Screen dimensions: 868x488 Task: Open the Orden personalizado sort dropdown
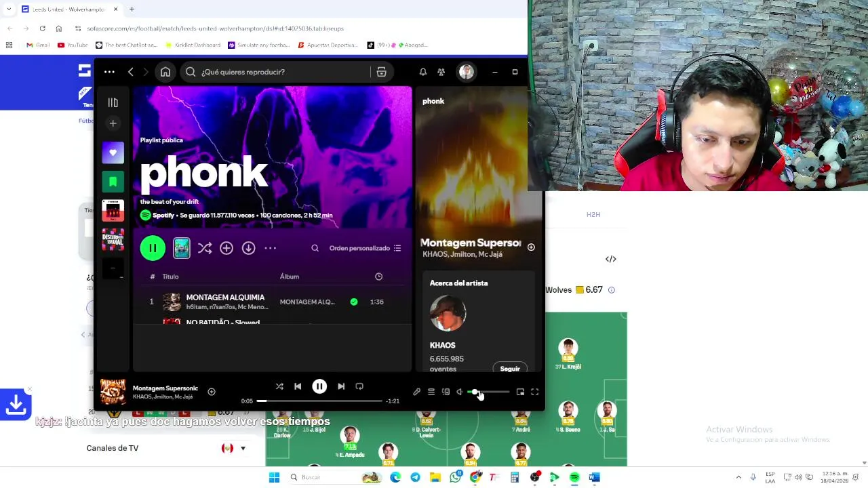(x=365, y=248)
